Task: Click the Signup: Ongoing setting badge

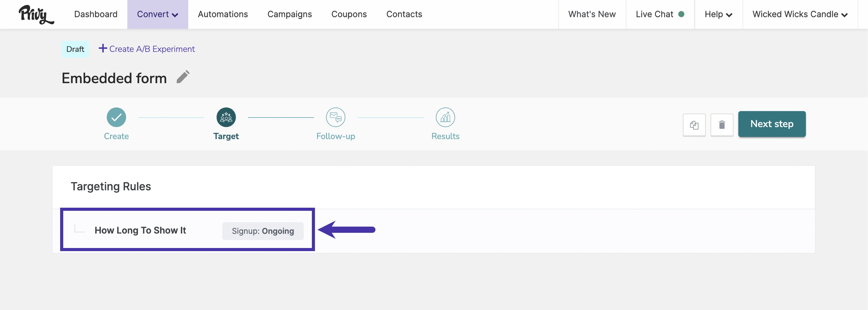Action: (263, 231)
